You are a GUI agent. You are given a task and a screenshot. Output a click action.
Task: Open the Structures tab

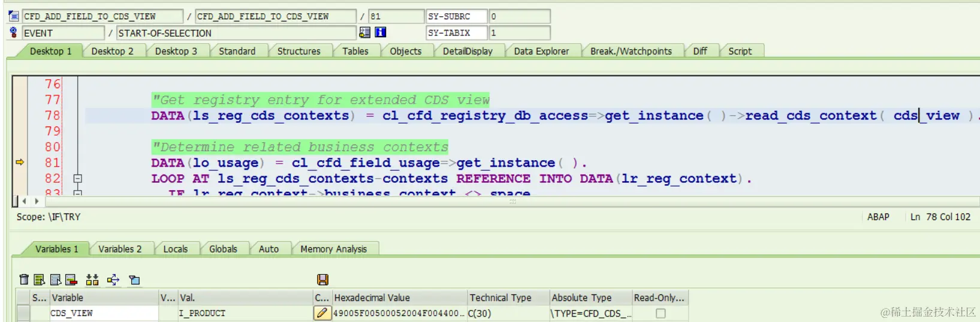coord(298,51)
